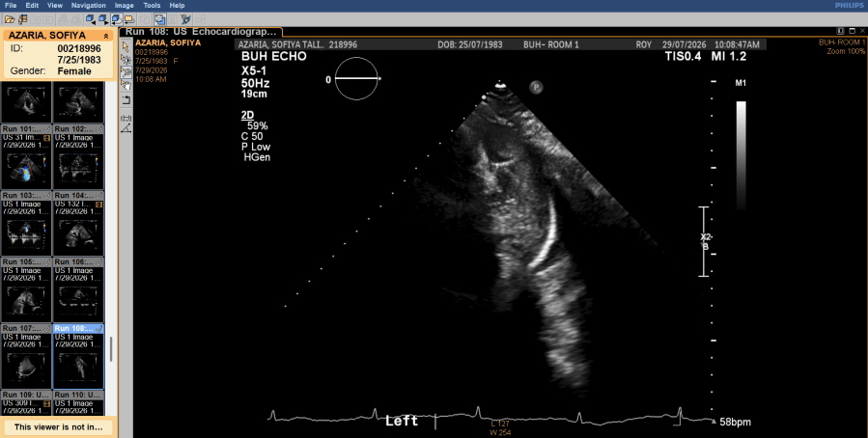Select the distance measurement ruler tool
This screenshot has width=868, height=438.
point(126,118)
